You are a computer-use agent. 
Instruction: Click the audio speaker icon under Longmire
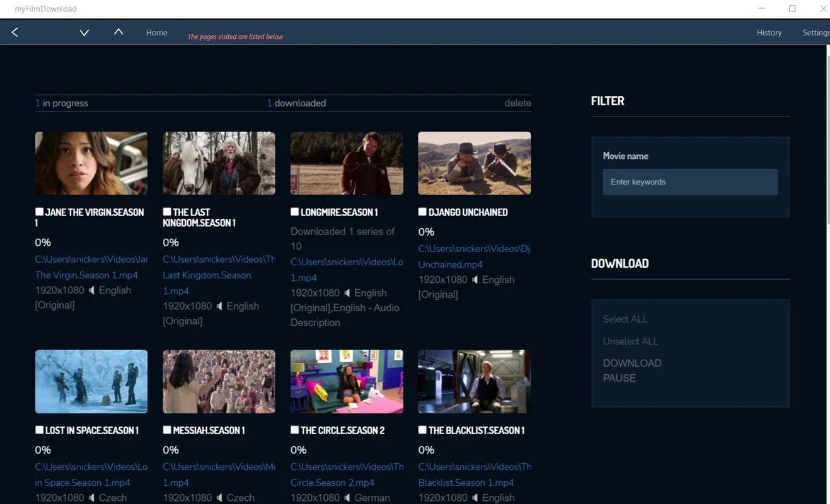(x=347, y=293)
